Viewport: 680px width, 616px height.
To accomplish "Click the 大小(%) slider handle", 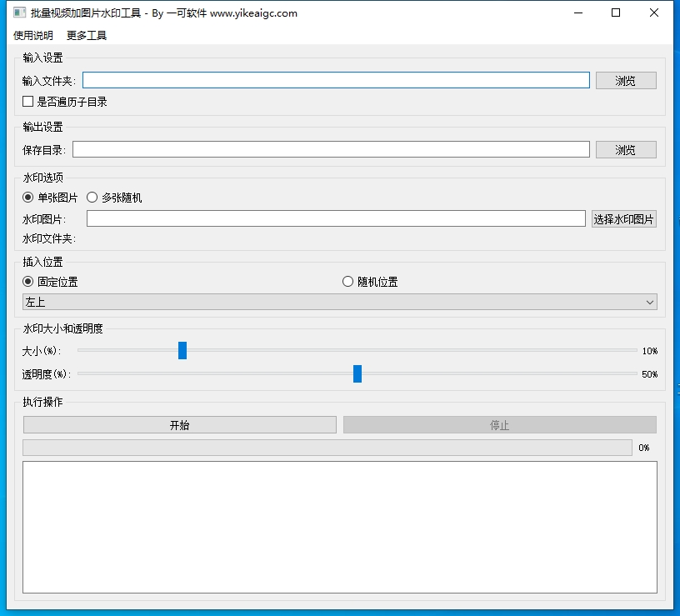I will [x=182, y=351].
